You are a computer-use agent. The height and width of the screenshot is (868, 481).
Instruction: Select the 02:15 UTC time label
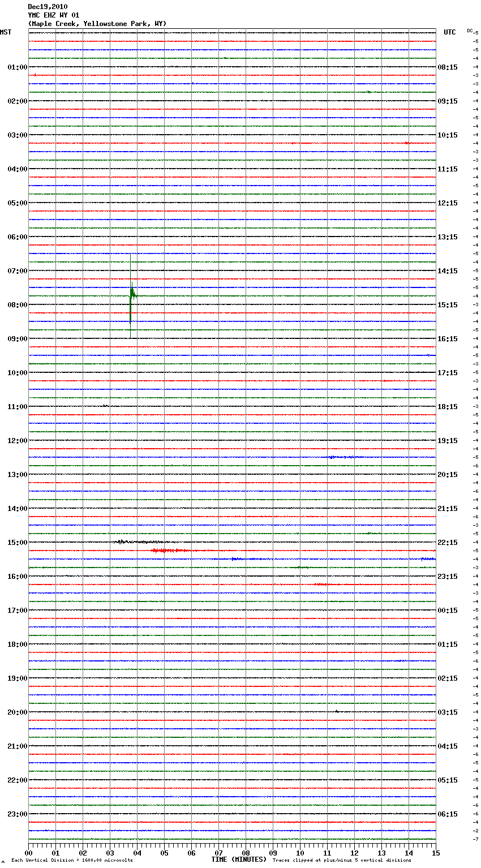448,678
